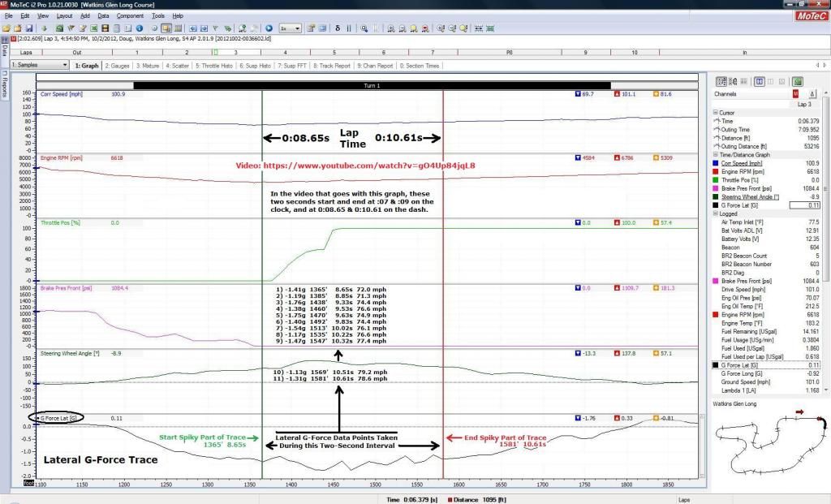Open the Component menu
Image resolution: width=831 pixels, height=504 pixels.
[x=130, y=15]
